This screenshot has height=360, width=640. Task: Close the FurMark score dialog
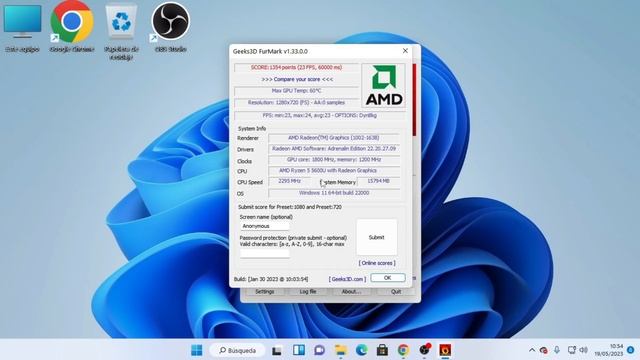(x=405, y=51)
